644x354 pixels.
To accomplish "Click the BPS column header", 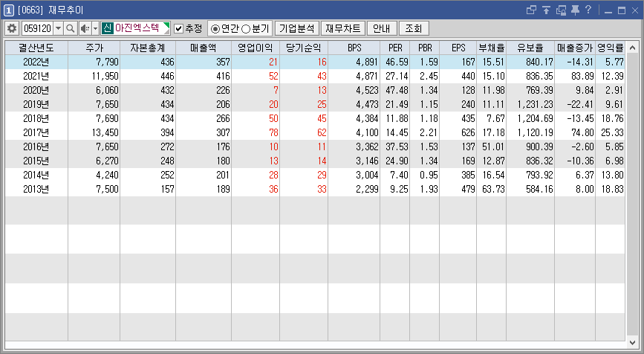I will click(354, 48).
